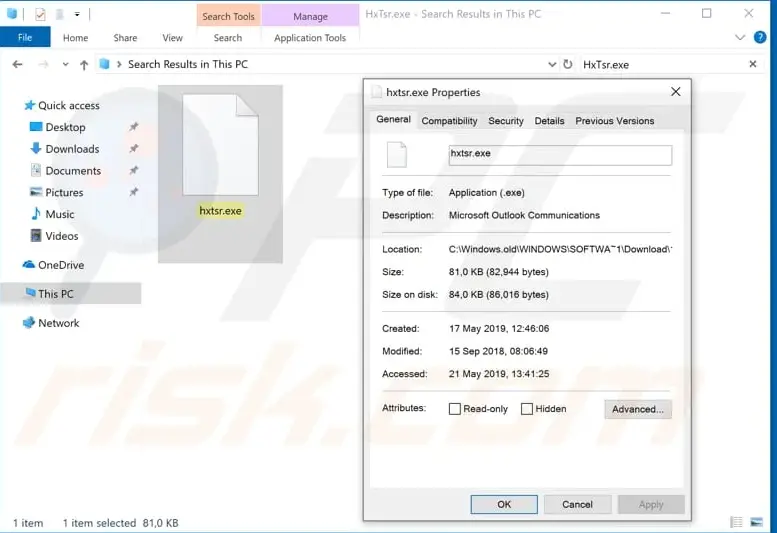Viewport: 777px width, 533px height.
Task: Switch to General tab in Properties
Action: pyautogui.click(x=393, y=119)
